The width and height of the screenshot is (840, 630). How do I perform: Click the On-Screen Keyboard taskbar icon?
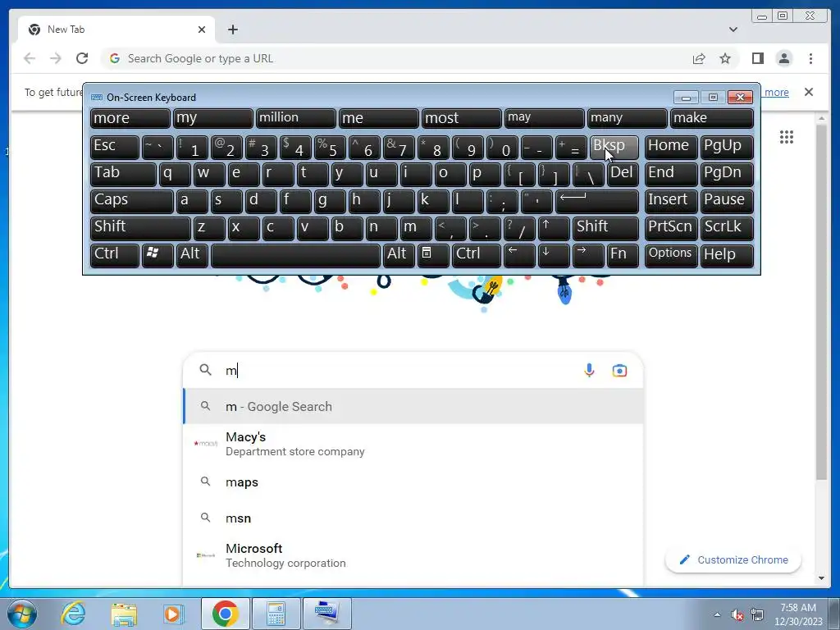click(326, 614)
